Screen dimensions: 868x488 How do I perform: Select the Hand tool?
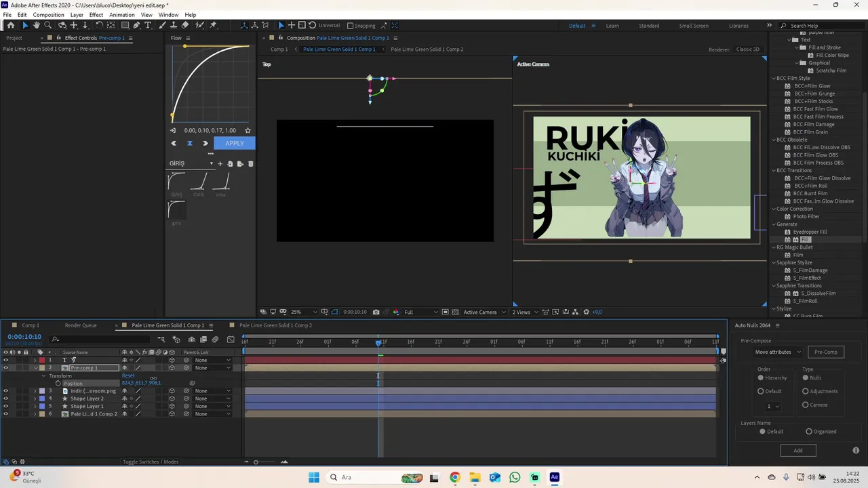pos(36,25)
